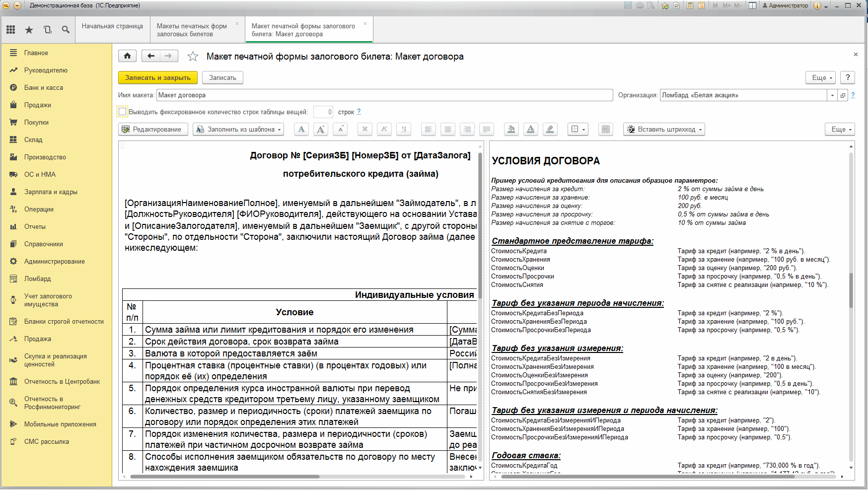Click the home icon button
868x490 pixels.
128,56
